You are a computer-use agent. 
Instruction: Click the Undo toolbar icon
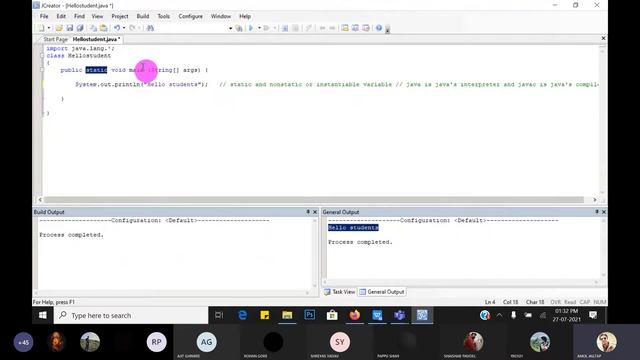tap(117, 28)
